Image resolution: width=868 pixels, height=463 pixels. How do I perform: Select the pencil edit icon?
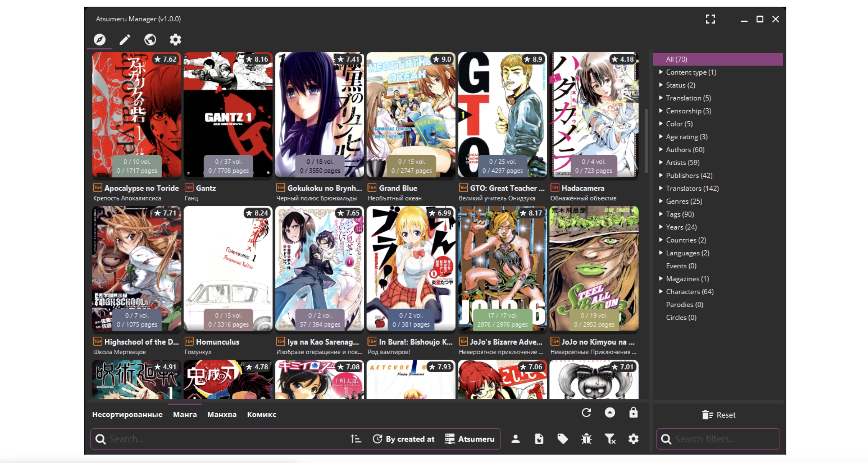[x=125, y=40]
